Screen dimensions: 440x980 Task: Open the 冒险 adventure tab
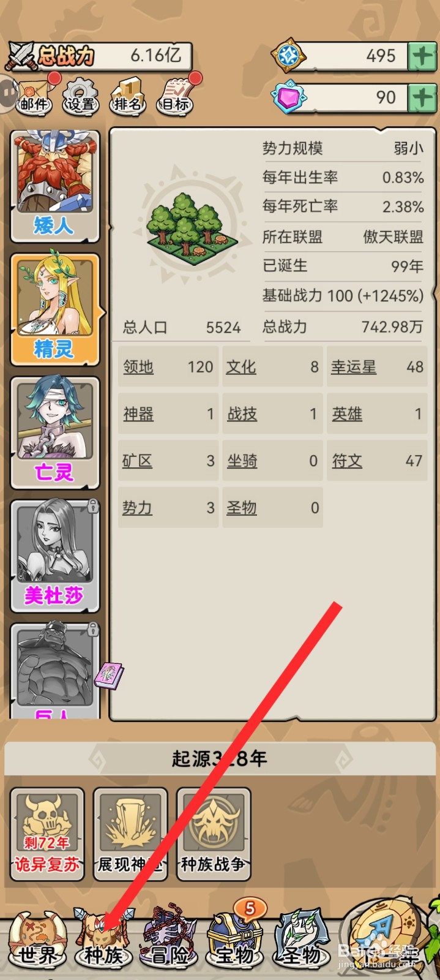pos(169,939)
